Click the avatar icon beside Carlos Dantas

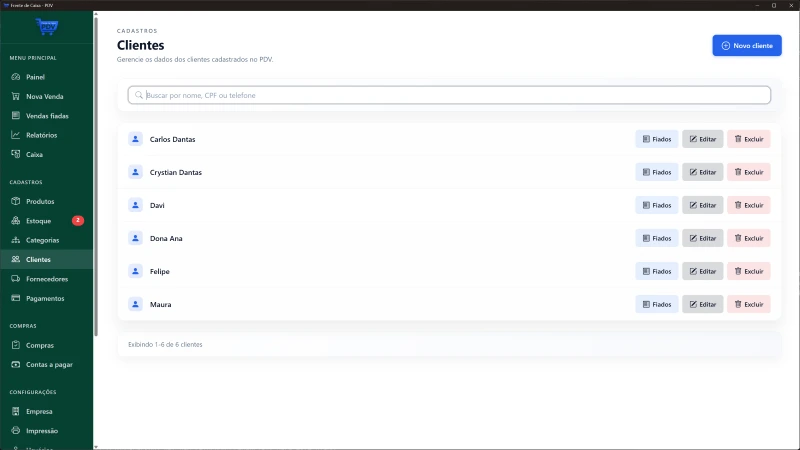point(135,139)
